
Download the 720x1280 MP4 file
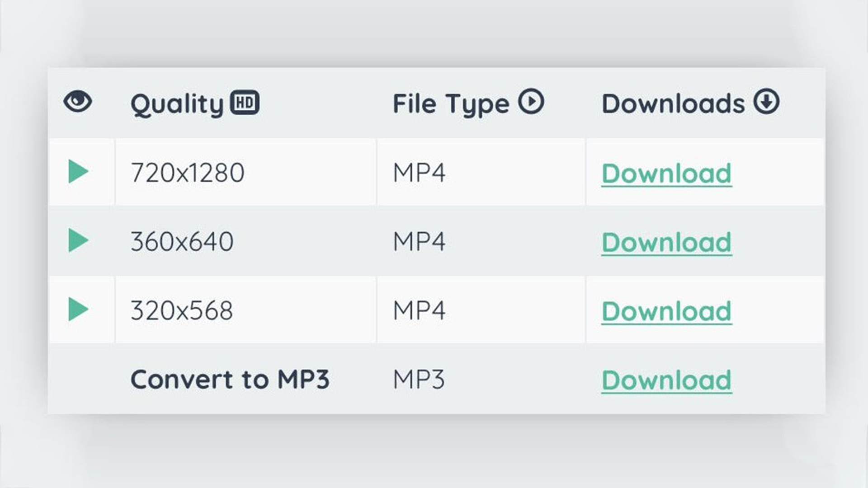[x=666, y=173]
